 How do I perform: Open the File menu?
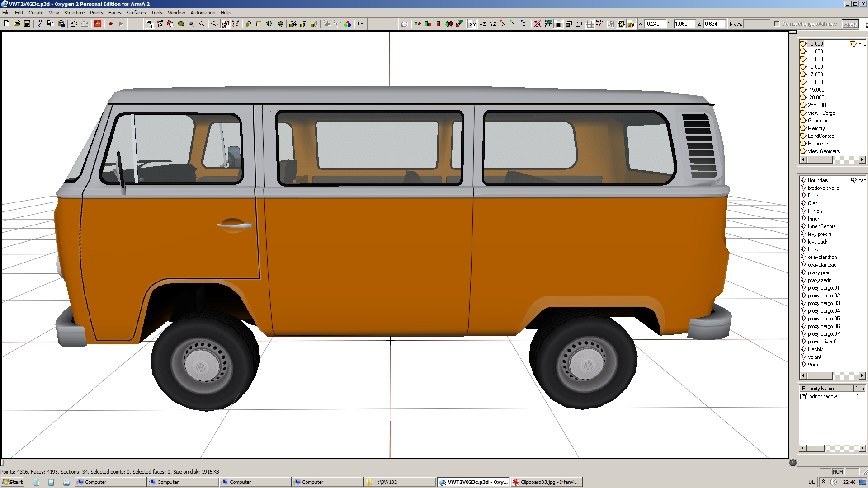tap(6, 13)
